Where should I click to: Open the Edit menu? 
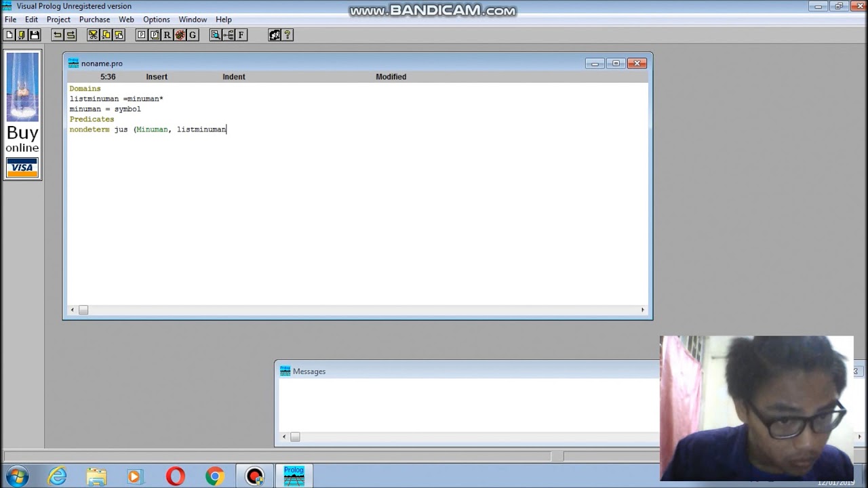pos(32,20)
